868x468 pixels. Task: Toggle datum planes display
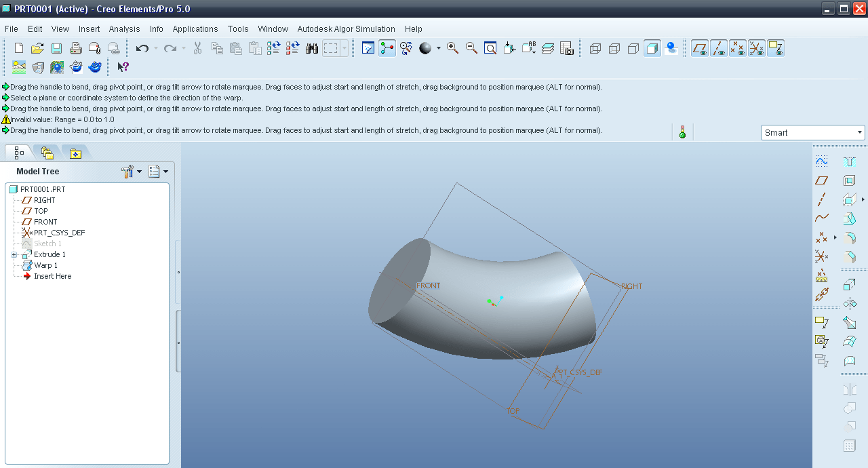[x=700, y=48]
